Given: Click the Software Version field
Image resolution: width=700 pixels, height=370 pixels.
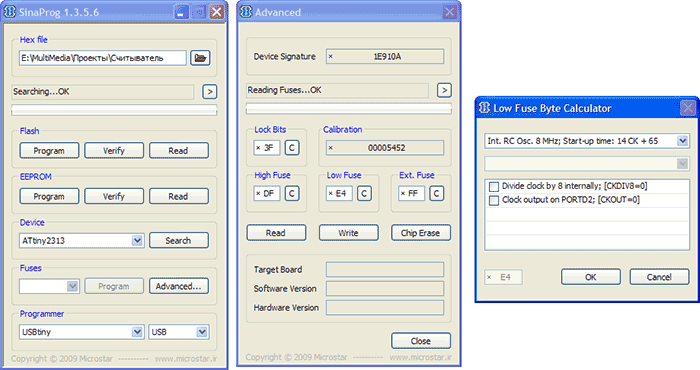Looking at the screenshot, I should pos(385,289).
